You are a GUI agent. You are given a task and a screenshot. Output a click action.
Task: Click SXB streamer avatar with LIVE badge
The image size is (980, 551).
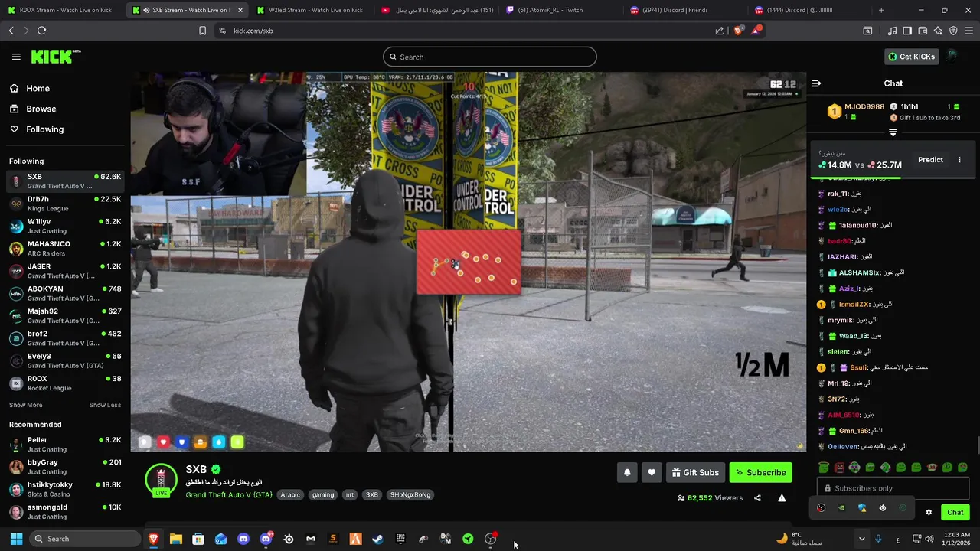(161, 481)
